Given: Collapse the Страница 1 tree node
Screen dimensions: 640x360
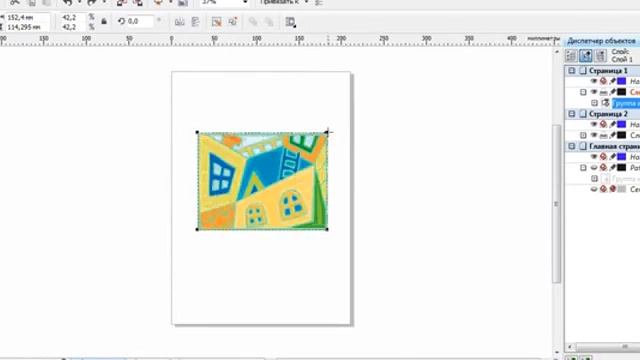Looking at the screenshot, I should pyautogui.click(x=572, y=71).
